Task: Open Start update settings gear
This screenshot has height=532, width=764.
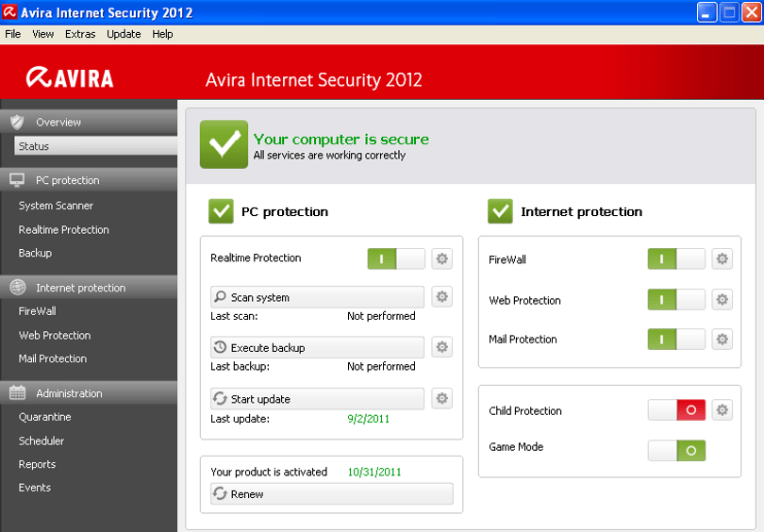Action: [x=441, y=398]
